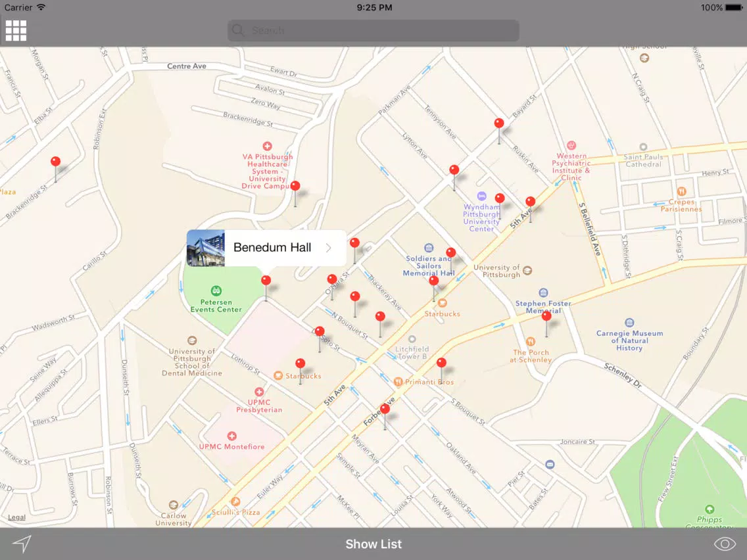Tap the University of Pittsburgh icon

[527, 271]
